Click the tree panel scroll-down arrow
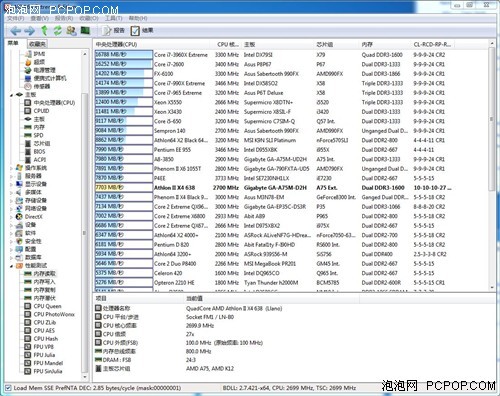Image resolution: width=500 pixels, height=396 pixels. [x=85, y=377]
